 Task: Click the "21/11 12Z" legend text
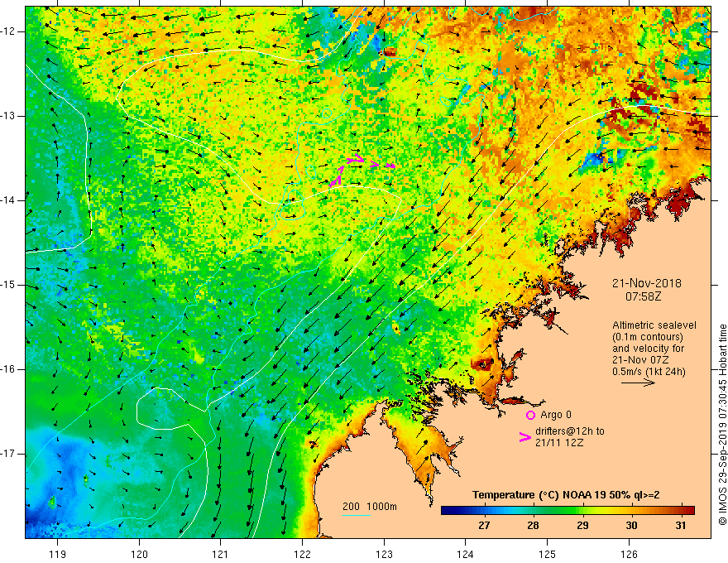pos(559,443)
